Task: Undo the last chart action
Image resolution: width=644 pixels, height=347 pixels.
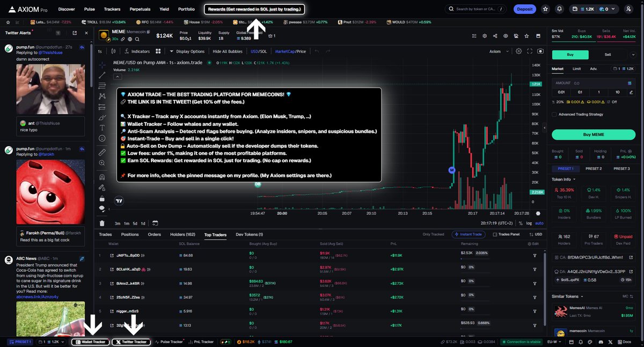Action: 316,52
